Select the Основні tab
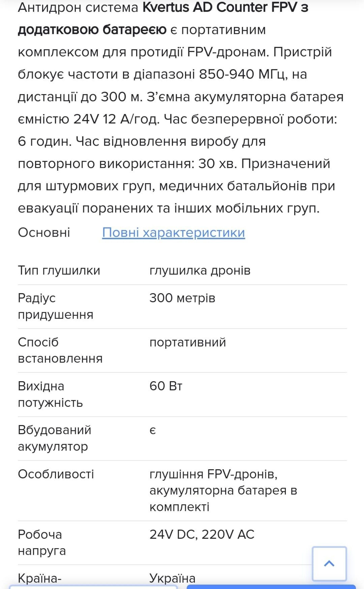Screen dimensions: 364x589 click(44, 233)
